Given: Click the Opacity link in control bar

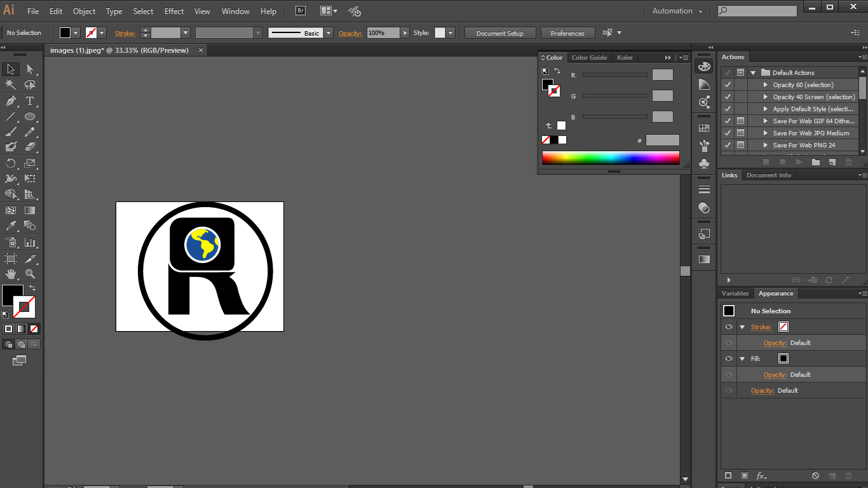Looking at the screenshot, I should coord(350,33).
